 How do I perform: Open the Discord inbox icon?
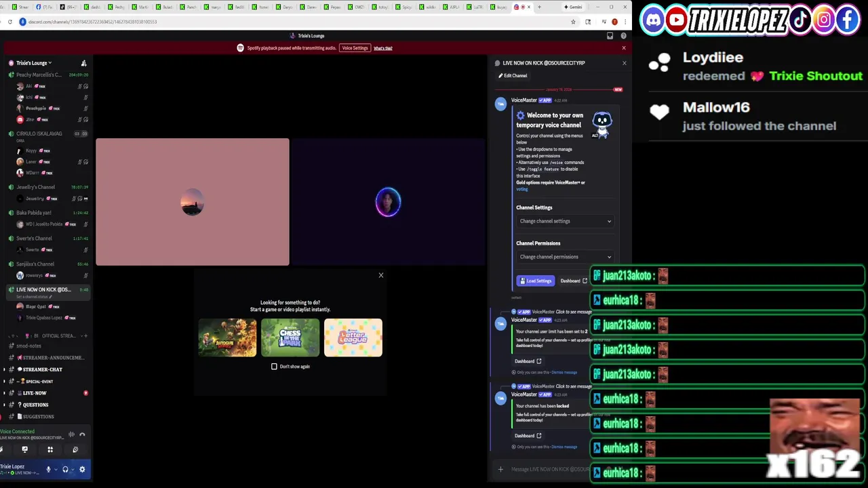coord(610,36)
